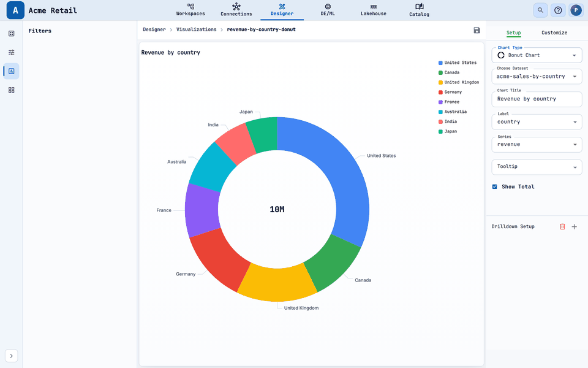
Task: Open the Label dropdown set to country
Action: pyautogui.click(x=537, y=121)
